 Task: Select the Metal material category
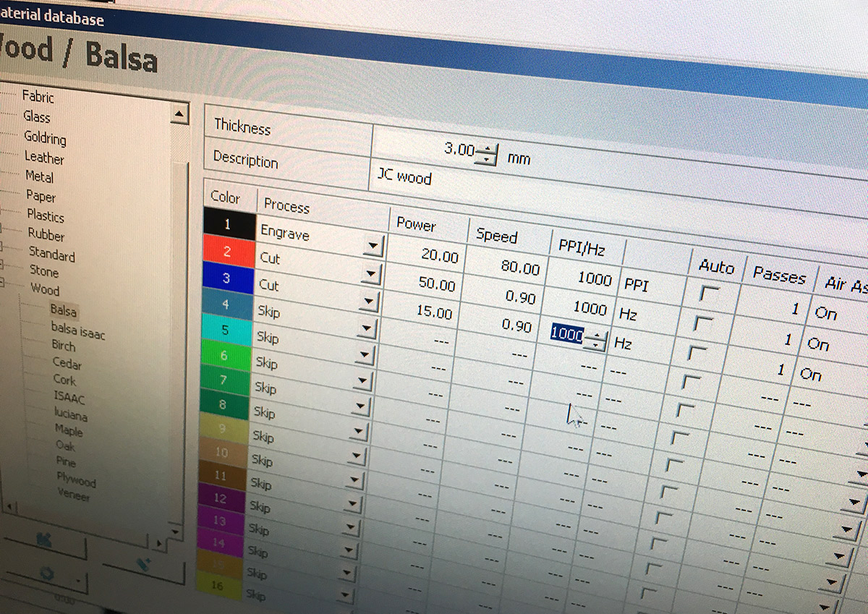click(x=40, y=177)
